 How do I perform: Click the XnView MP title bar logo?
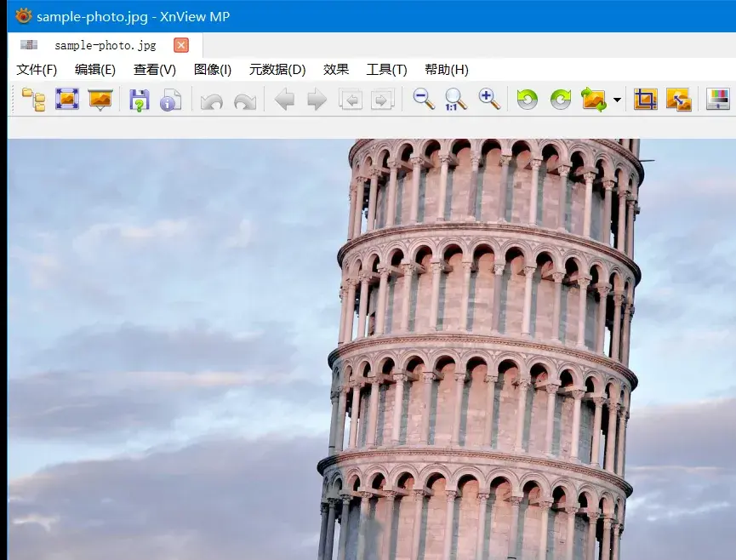point(24,16)
